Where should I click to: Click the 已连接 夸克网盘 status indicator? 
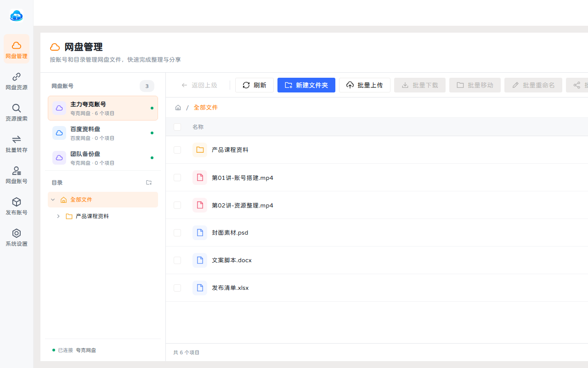(74, 350)
